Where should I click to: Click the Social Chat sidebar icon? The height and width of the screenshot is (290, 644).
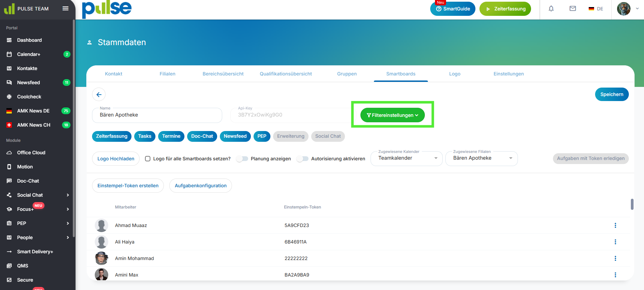tap(9, 195)
